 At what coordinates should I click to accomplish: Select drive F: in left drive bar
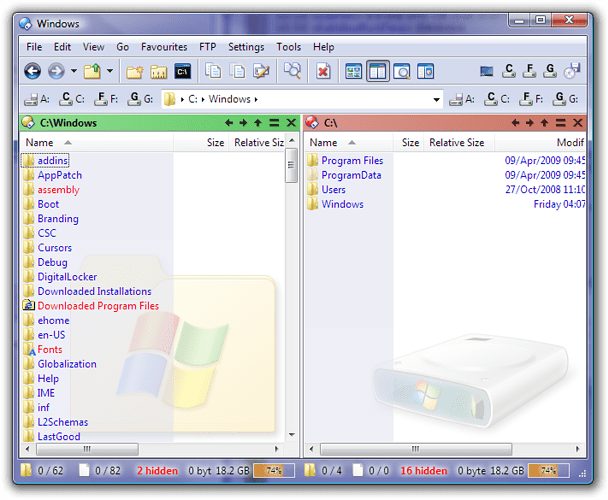110,99
